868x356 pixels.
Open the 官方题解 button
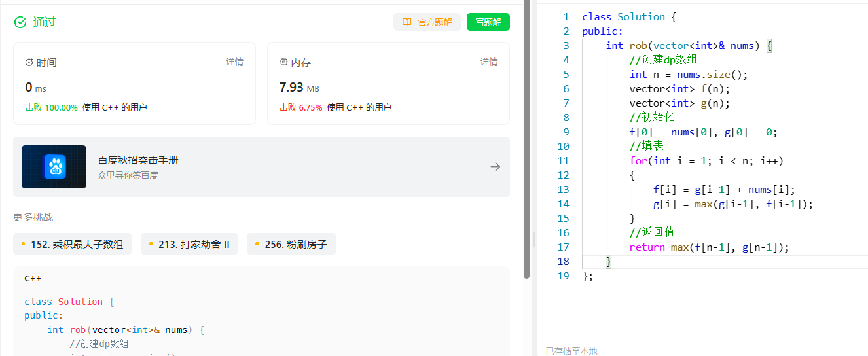[427, 22]
